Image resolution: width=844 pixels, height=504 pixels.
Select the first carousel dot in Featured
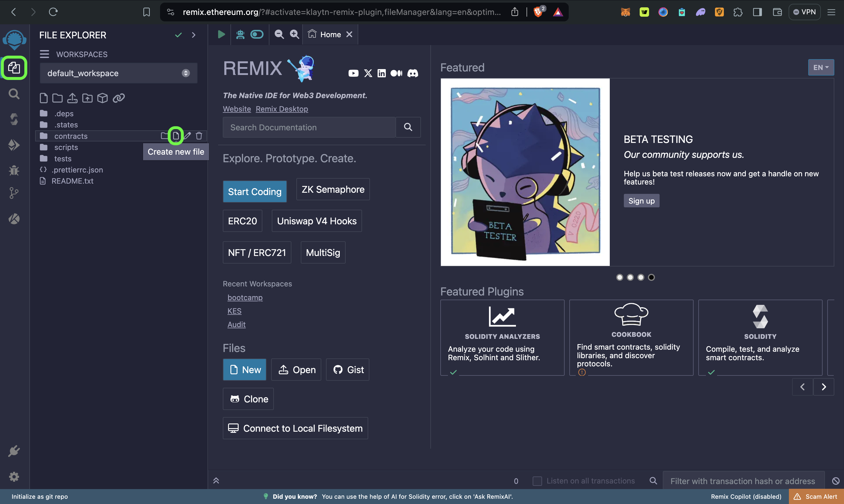tap(620, 277)
